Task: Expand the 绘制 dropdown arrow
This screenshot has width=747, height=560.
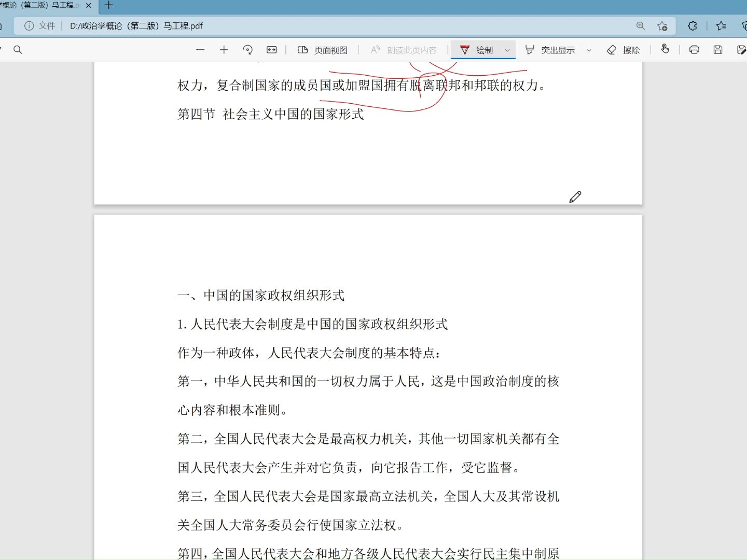Action: [507, 50]
